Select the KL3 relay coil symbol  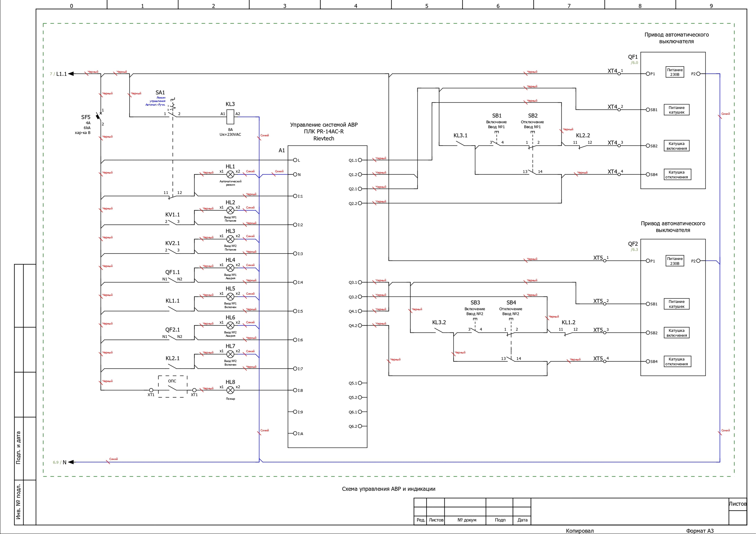[230, 117]
